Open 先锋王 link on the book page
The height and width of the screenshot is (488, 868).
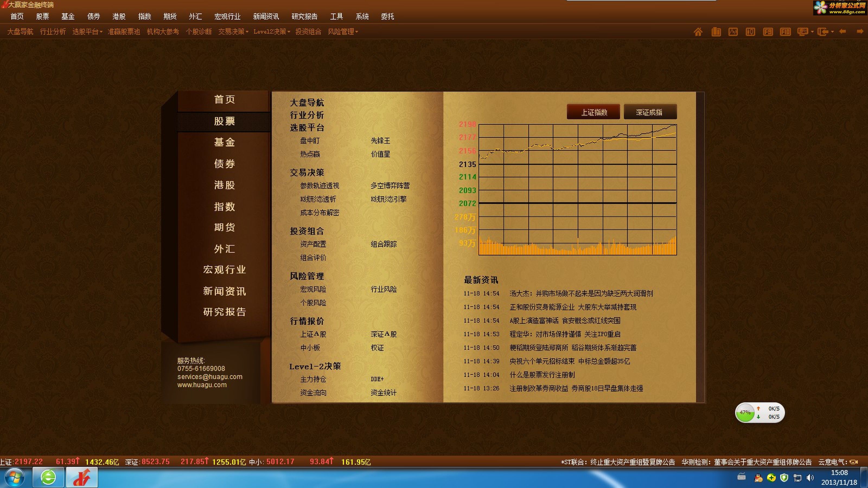[380, 141]
